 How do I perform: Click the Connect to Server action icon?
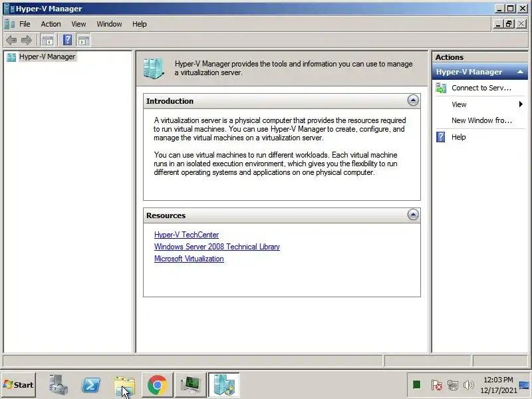pyautogui.click(x=441, y=88)
